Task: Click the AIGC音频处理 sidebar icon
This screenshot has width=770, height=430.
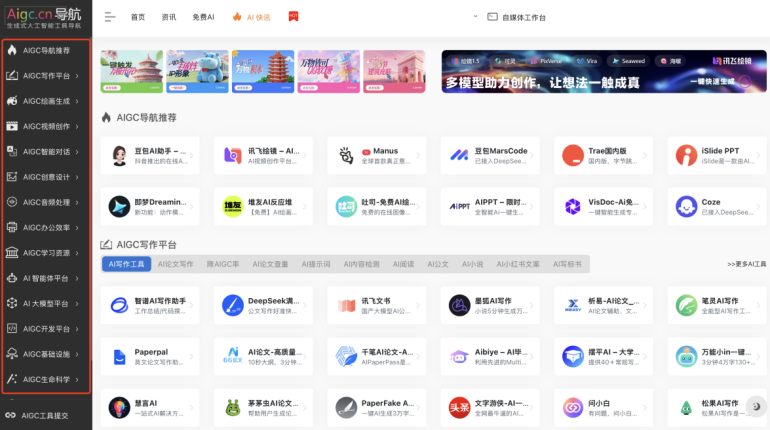Action: pyautogui.click(x=12, y=202)
